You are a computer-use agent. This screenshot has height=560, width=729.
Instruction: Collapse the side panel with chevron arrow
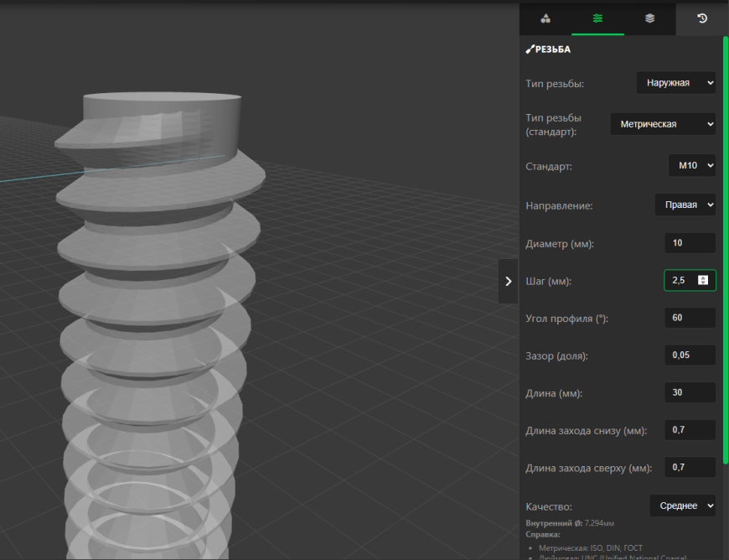[508, 282]
